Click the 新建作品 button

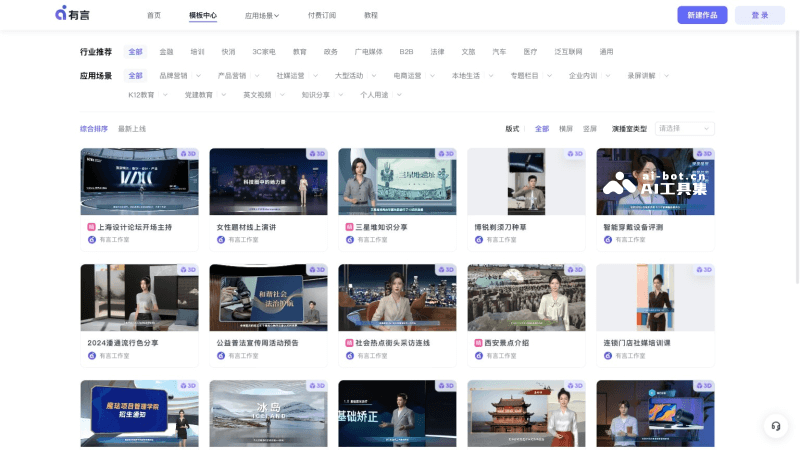point(702,15)
